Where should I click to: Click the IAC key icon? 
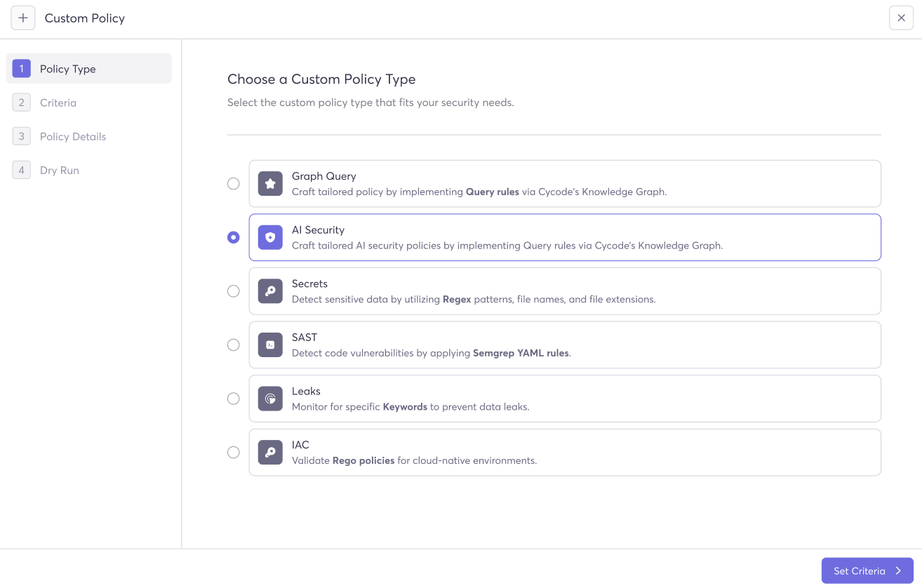(x=270, y=452)
